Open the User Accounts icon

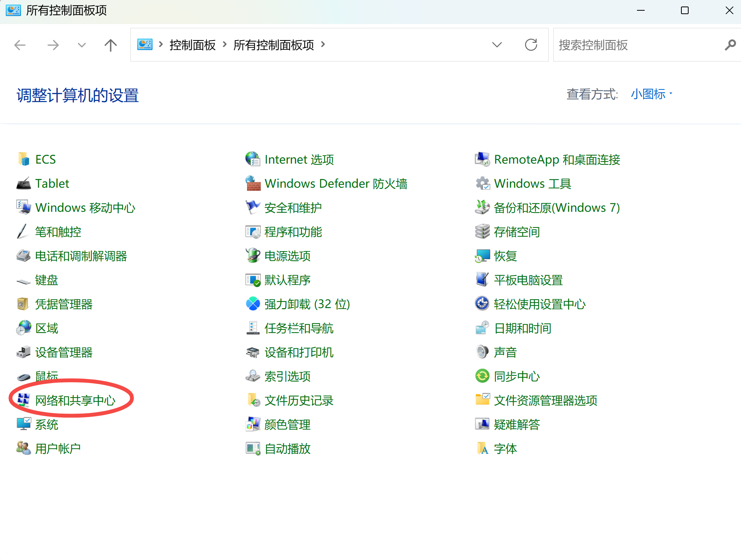pos(23,448)
